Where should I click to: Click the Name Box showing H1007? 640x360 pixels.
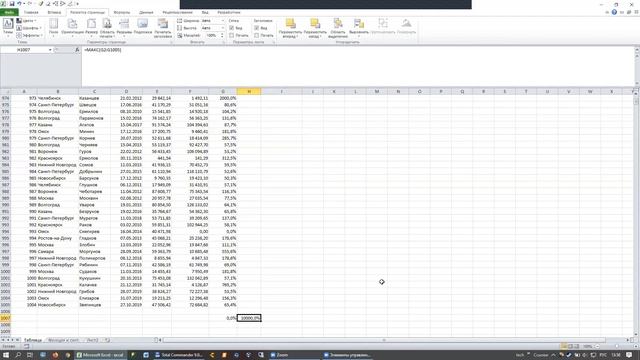tap(24, 50)
